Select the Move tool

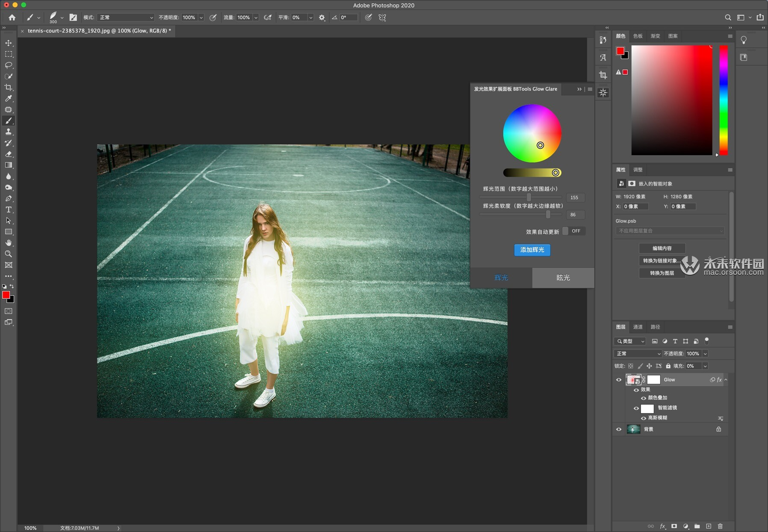tap(9, 43)
